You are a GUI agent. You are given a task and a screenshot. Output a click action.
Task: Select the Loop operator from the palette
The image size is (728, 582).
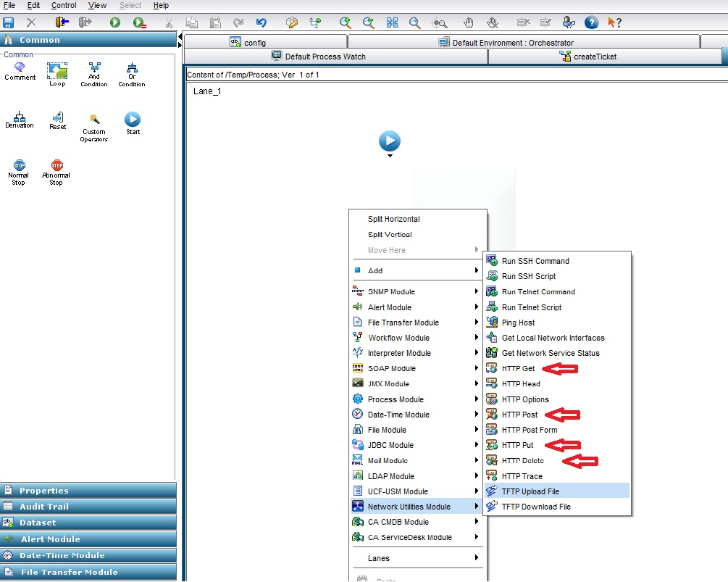click(58, 71)
